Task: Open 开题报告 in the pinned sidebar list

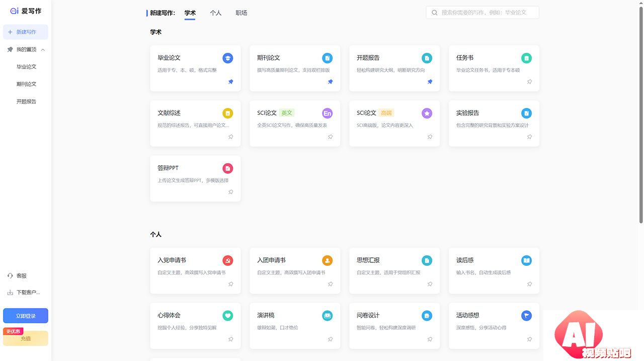Action: coord(26,101)
